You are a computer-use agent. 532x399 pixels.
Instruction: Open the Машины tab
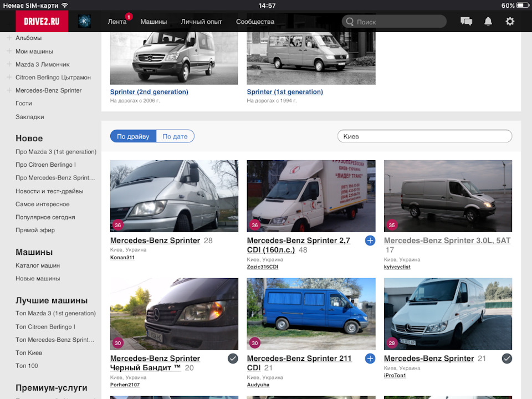[x=154, y=22]
